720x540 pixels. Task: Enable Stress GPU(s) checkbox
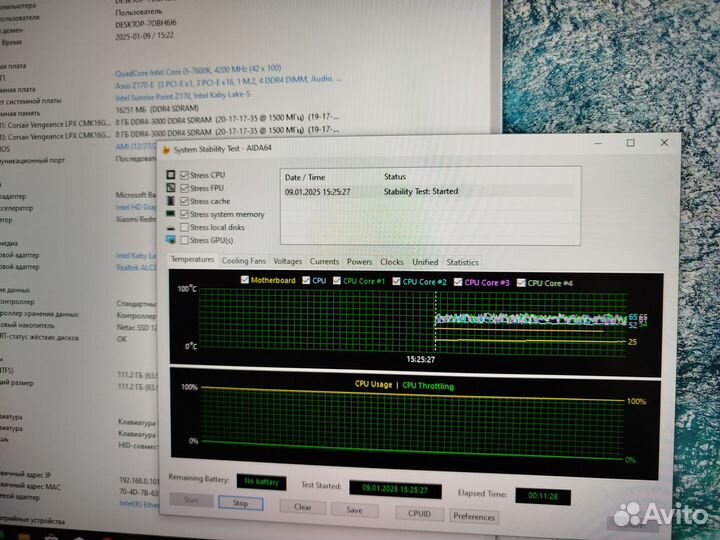pos(185,240)
